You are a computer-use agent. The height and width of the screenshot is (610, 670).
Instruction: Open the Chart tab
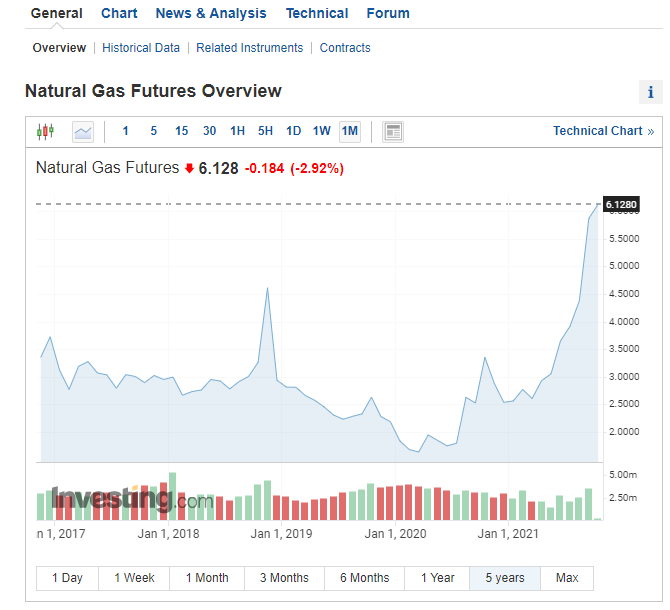(x=119, y=13)
